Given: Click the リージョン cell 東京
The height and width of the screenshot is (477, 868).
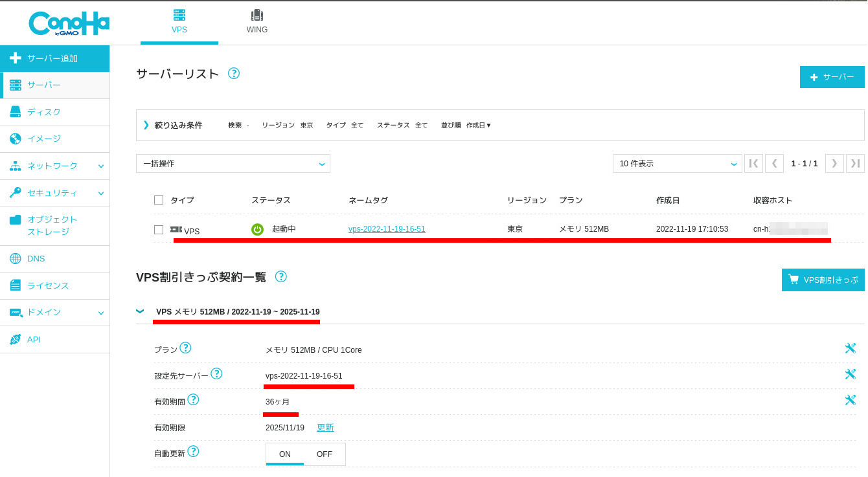Looking at the screenshot, I should pos(515,229).
